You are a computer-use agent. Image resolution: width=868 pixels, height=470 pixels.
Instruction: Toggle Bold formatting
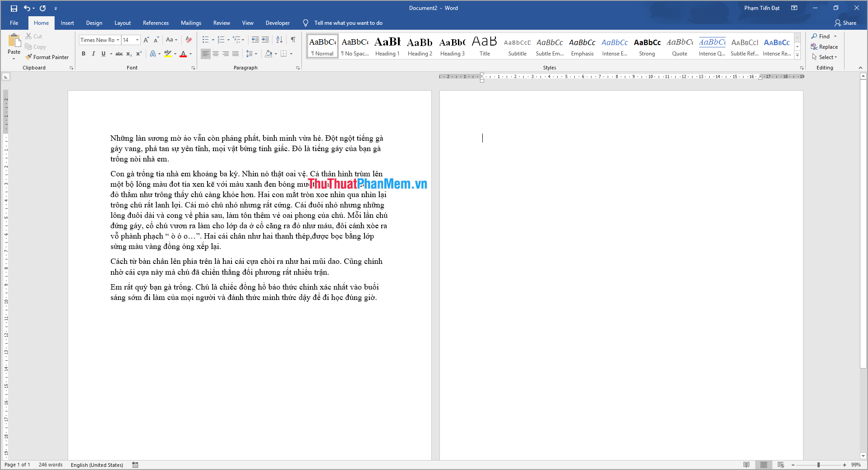(x=83, y=54)
